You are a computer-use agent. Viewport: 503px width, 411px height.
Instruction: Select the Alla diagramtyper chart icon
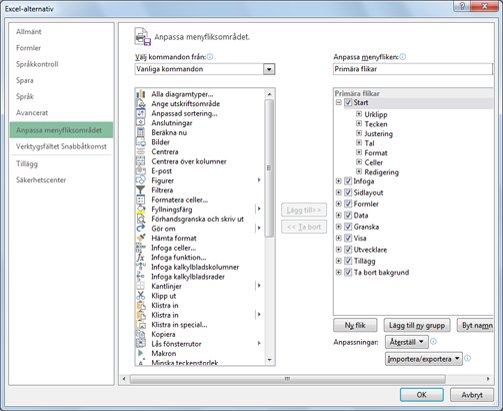(x=141, y=94)
